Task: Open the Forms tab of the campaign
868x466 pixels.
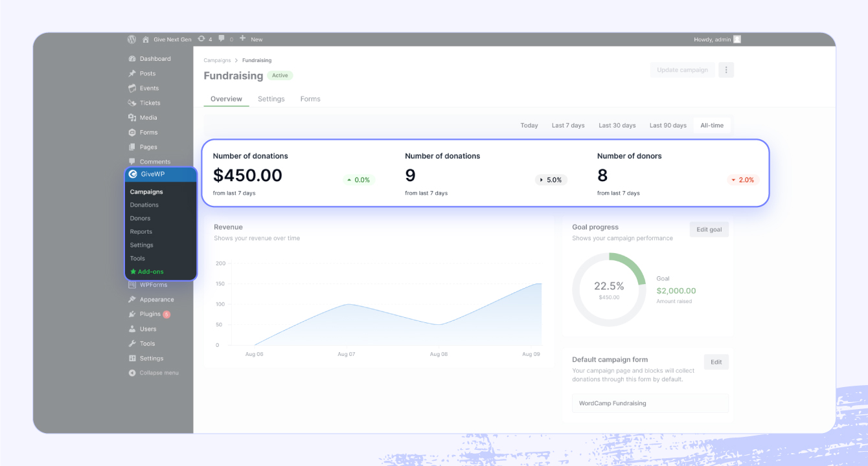Action: pos(310,99)
